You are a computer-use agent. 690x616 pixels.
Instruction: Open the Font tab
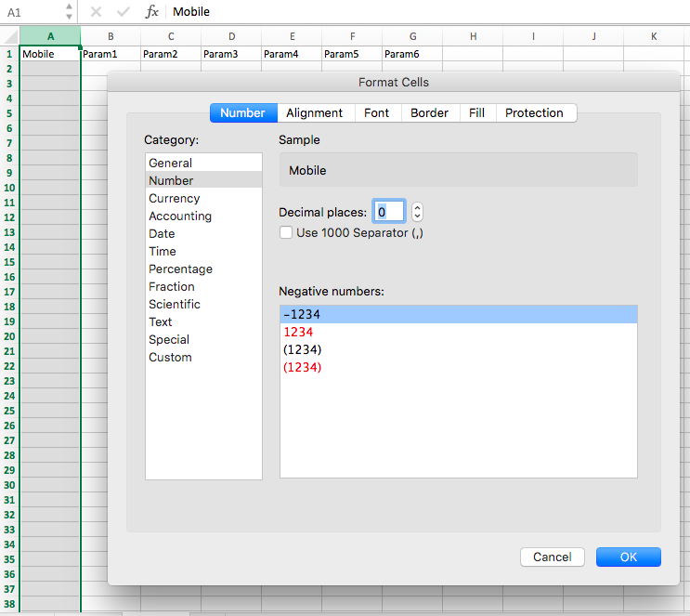tap(376, 112)
